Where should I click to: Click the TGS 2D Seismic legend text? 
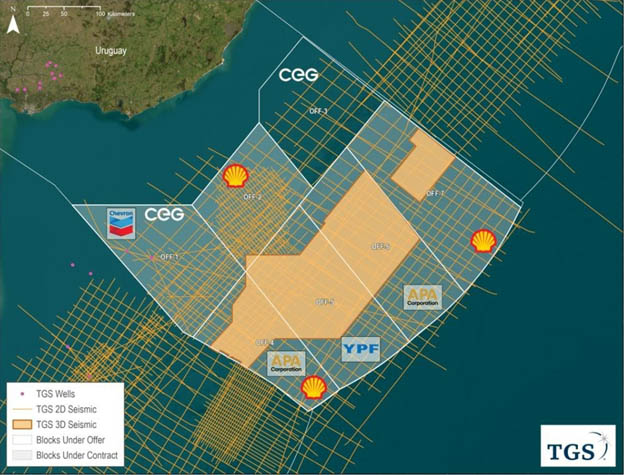click(66, 409)
